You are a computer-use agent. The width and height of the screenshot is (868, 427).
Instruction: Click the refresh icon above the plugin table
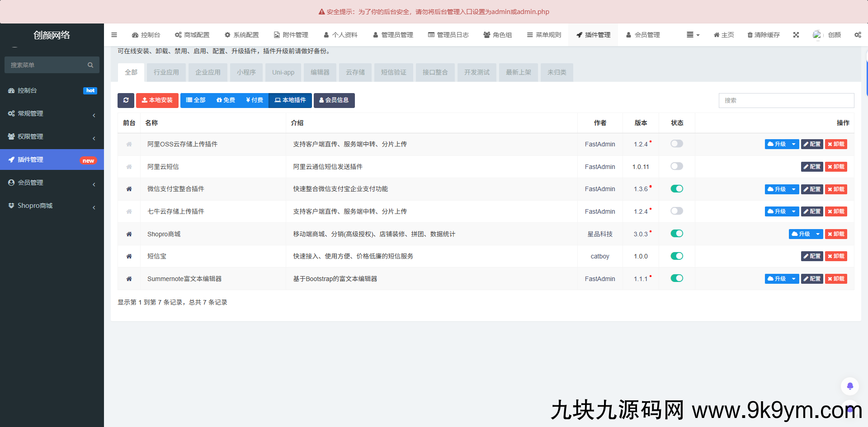[x=126, y=100]
